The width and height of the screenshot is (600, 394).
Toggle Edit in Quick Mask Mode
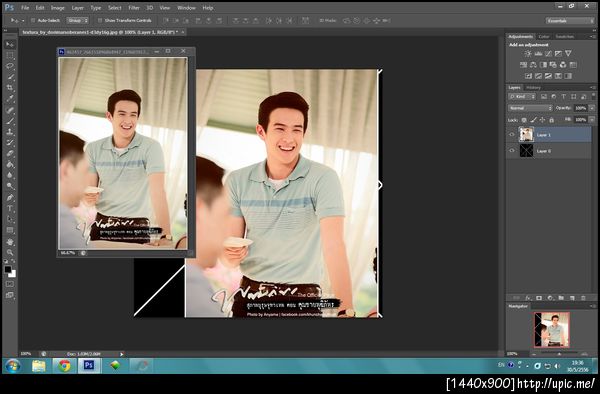tap(10, 284)
